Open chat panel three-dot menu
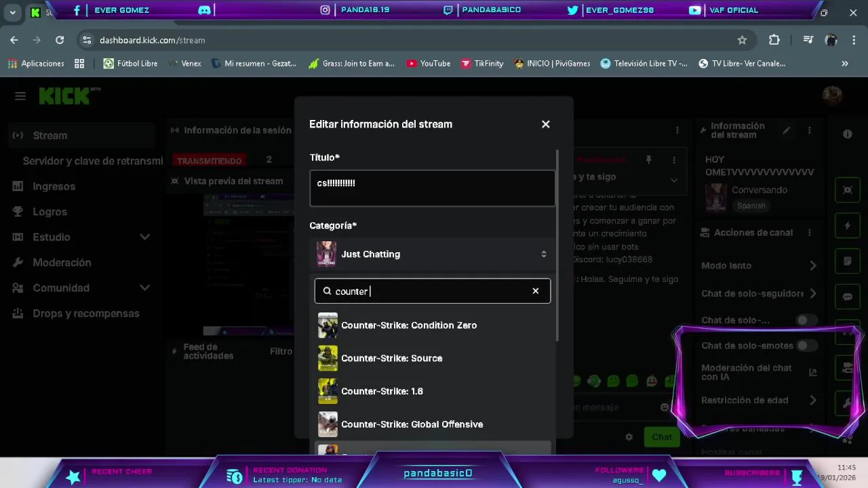The image size is (868, 488). 677,130
